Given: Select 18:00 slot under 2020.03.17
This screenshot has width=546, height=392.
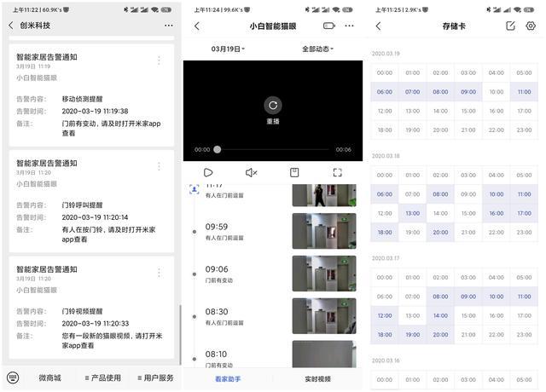Looking at the screenshot, I should pyautogui.click(x=385, y=335).
